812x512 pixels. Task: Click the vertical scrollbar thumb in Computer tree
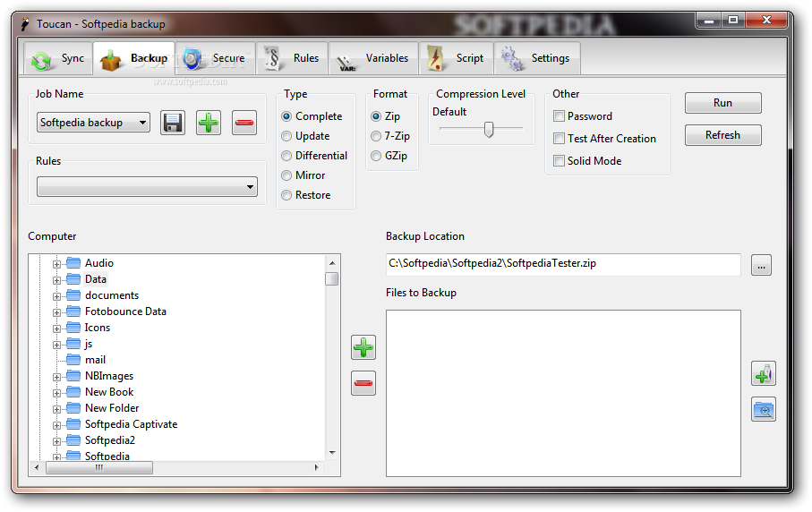[x=331, y=278]
